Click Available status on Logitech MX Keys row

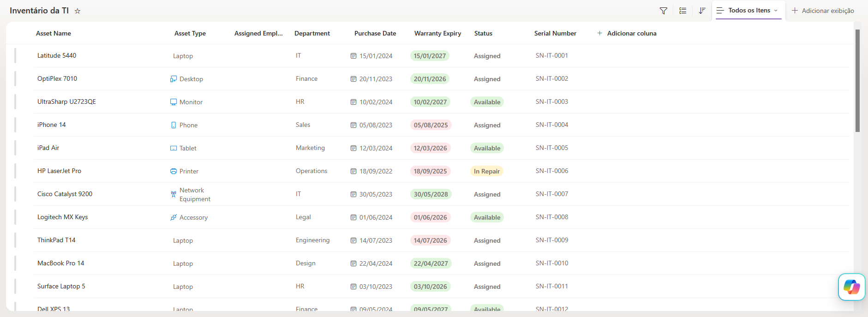[487, 217]
